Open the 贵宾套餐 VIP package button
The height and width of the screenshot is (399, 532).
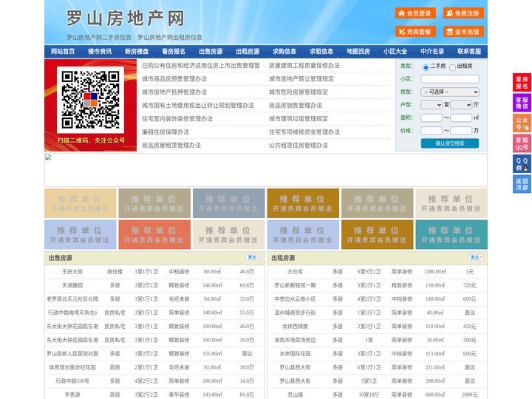[415, 32]
